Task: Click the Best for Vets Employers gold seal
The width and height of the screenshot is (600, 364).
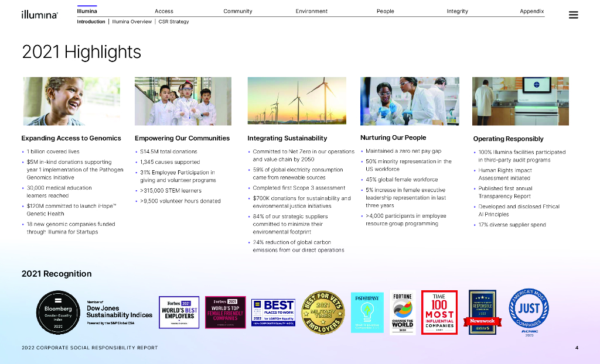Action: [x=323, y=313]
